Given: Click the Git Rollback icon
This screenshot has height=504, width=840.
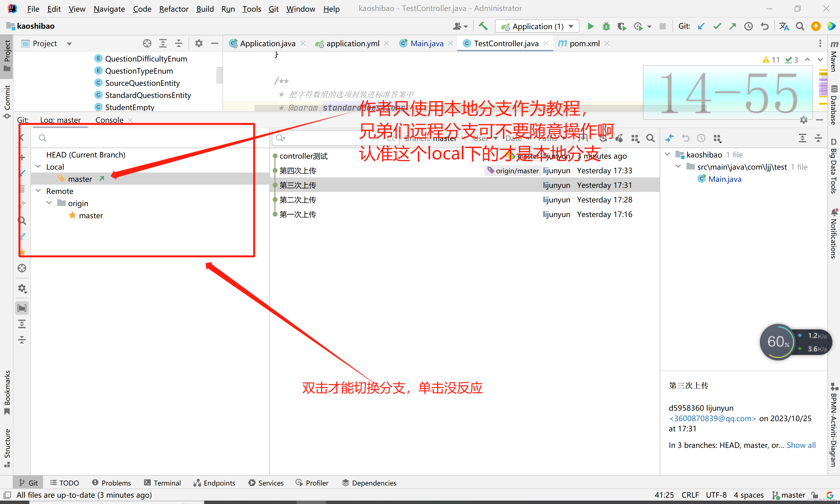Looking at the screenshot, I should click(764, 26).
